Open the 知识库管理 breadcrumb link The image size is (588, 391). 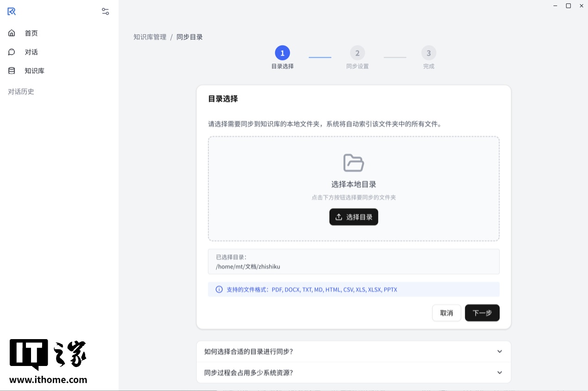pyautogui.click(x=149, y=37)
